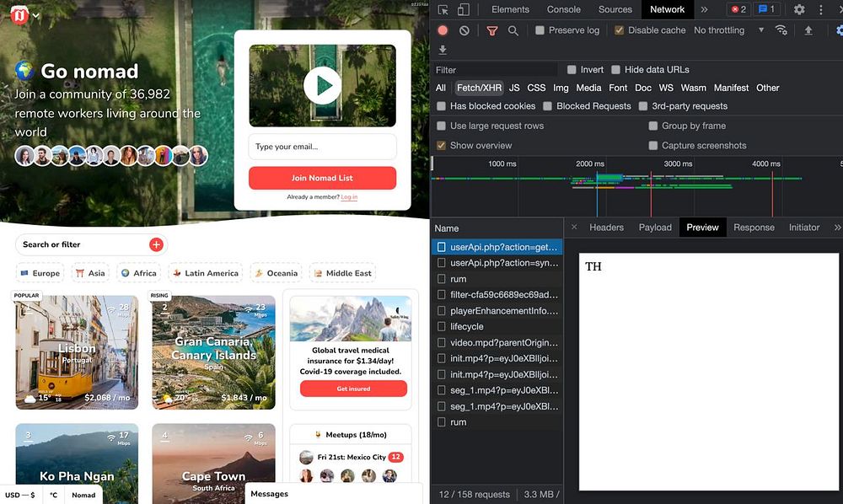The height and width of the screenshot is (504, 843).
Task: Select the All request type filter
Action: pos(441,88)
